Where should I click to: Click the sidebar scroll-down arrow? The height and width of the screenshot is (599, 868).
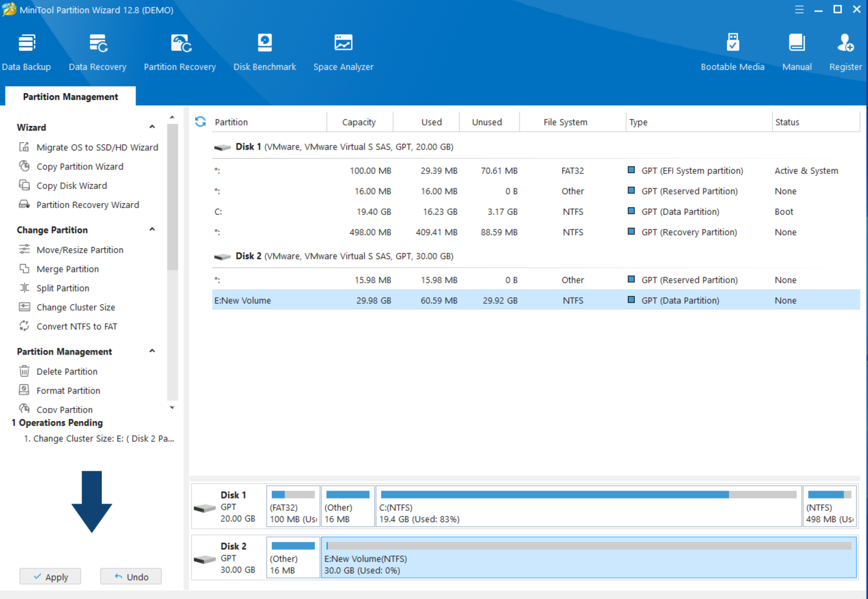pyautogui.click(x=172, y=408)
